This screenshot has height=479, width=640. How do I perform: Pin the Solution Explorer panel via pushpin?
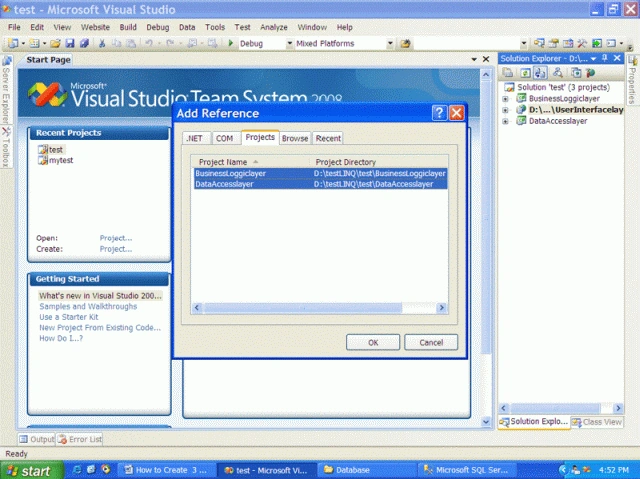point(605,58)
